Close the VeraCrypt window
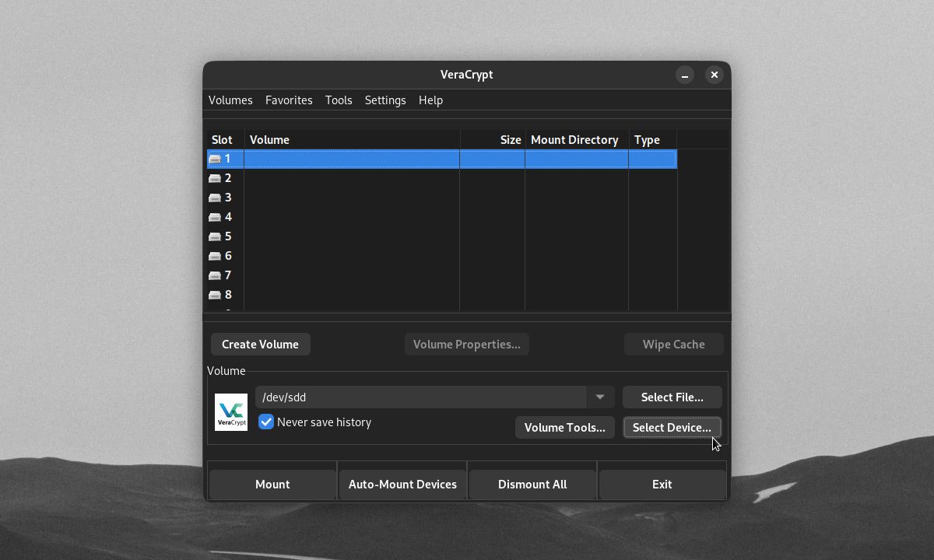This screenshot has height=560, width=934. (x=714, y=75)
